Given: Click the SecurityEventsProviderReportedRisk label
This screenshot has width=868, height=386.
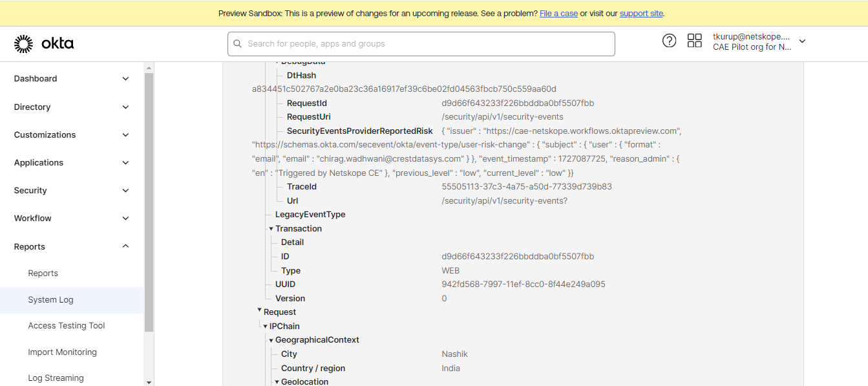Looking at the screenshot, I should (360, 131).
